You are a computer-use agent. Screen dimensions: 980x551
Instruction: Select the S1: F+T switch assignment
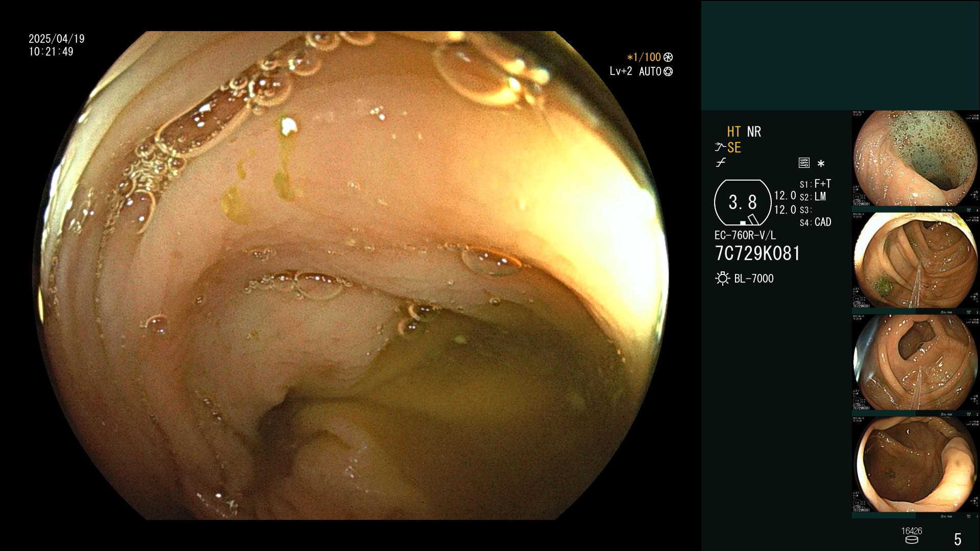point(815,184)
